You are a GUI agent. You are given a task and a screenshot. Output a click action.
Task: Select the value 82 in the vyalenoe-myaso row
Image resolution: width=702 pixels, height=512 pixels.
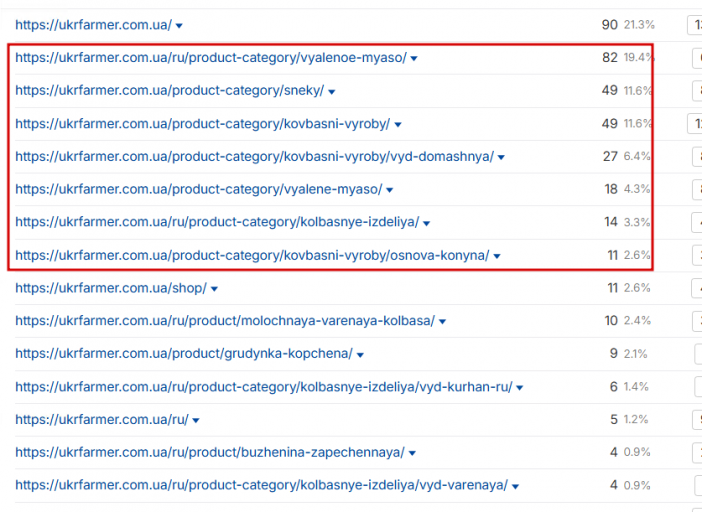[610, 58]
